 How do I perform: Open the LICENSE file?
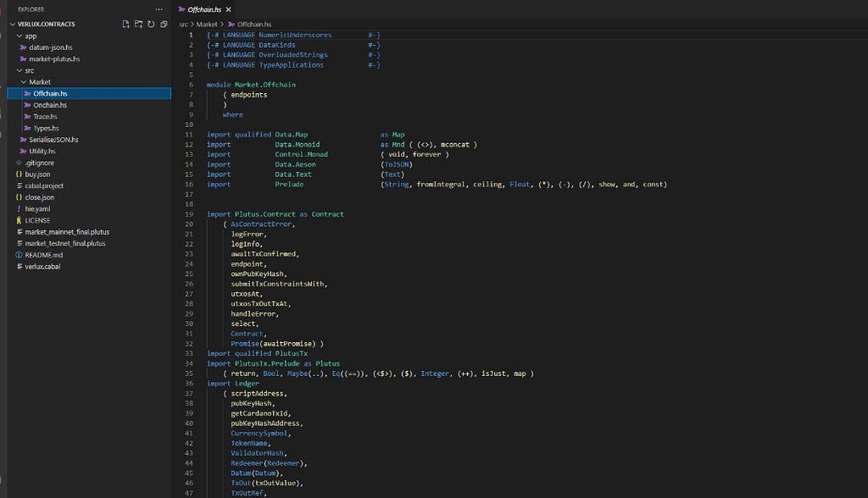pos(37,220)
